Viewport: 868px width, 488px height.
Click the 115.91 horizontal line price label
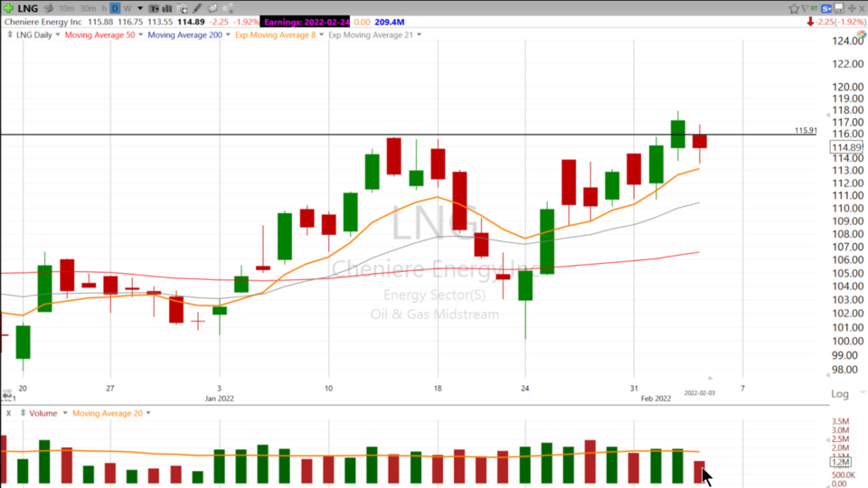click(806, 130)
